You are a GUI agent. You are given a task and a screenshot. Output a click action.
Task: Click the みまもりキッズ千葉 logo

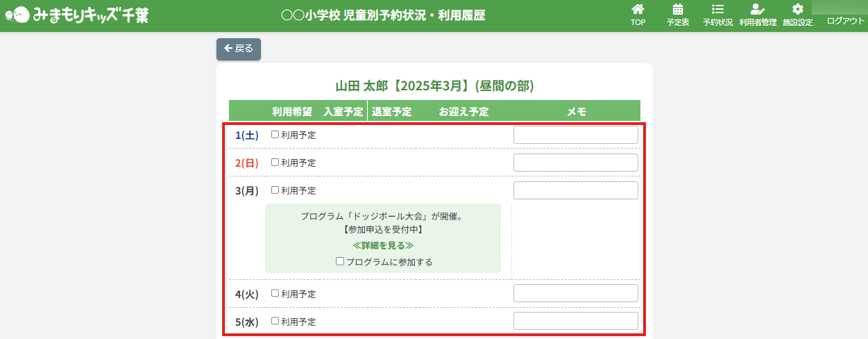(76, 15)
